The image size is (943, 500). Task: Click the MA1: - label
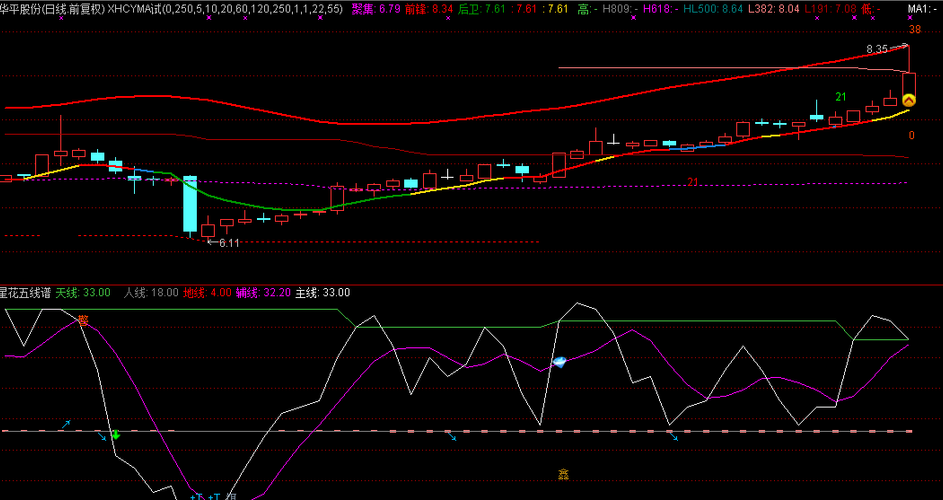[x=921, y=8]
